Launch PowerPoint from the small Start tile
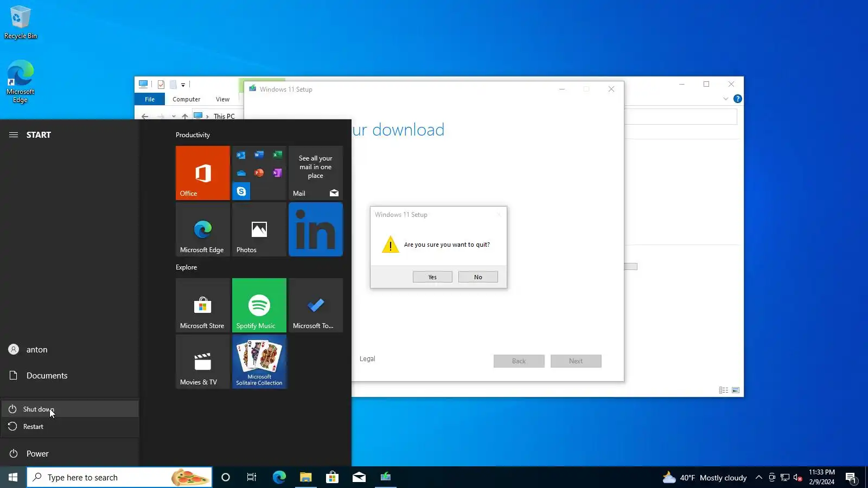 point(259,173)
